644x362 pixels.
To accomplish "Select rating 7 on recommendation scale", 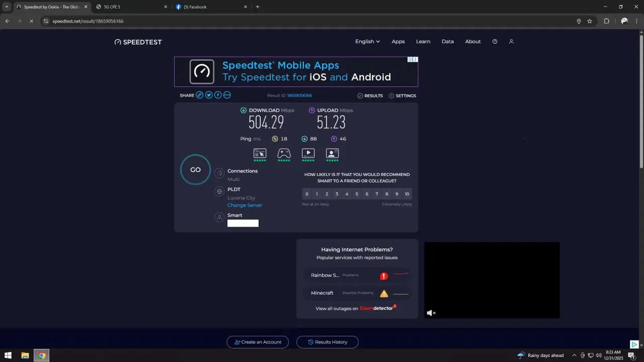I will [x=377, y=194].
